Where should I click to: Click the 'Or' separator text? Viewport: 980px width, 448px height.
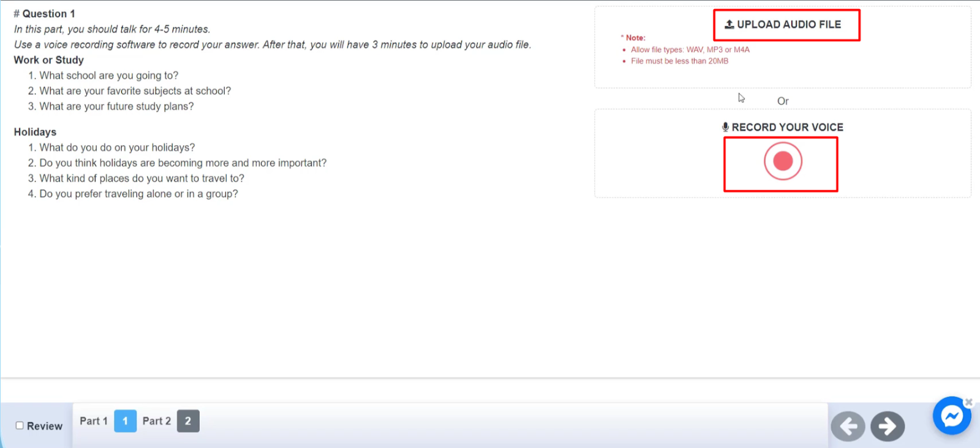pos(783,101)
